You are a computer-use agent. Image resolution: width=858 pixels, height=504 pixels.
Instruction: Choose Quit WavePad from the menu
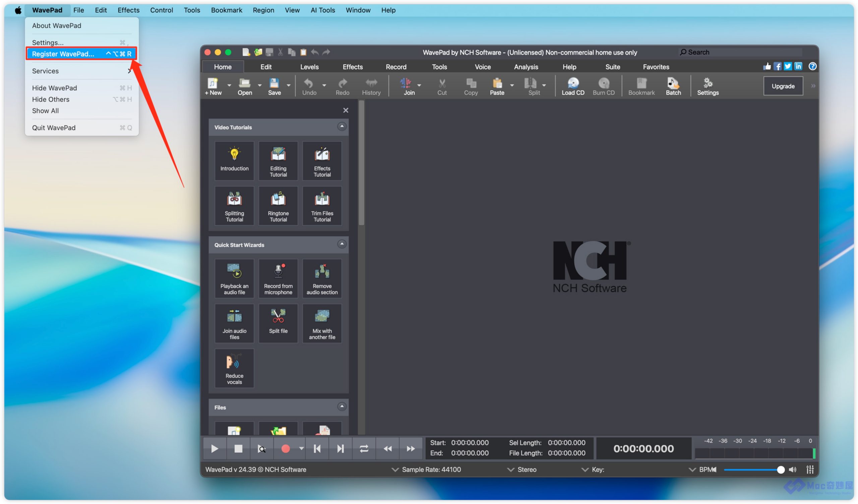(x=82, y=128)
